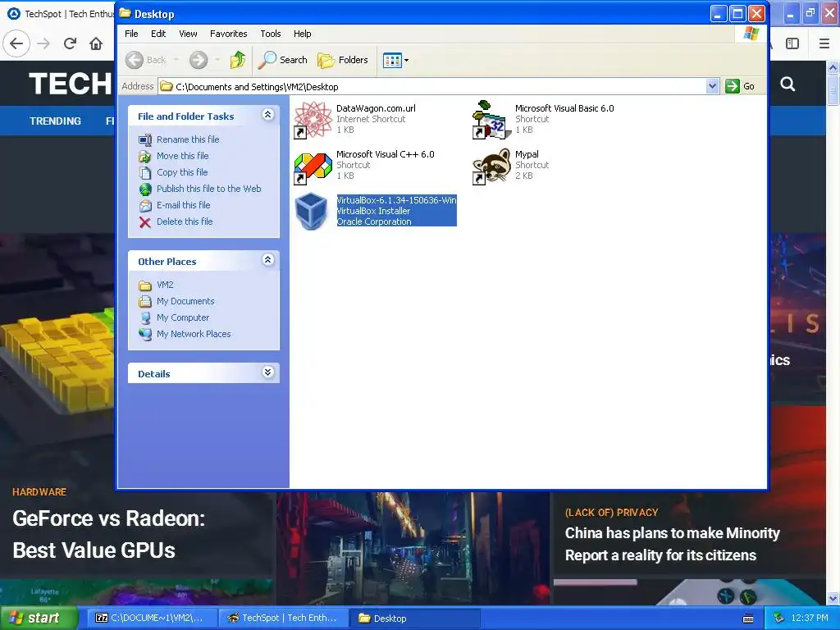Click the 12:37 PM clock
The image size is (840, 630).
coord(810,618)
